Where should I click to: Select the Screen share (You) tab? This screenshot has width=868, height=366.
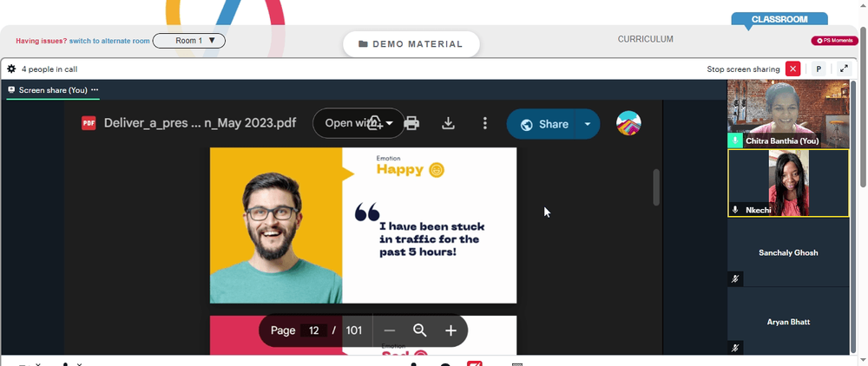(x=53, y=89)
